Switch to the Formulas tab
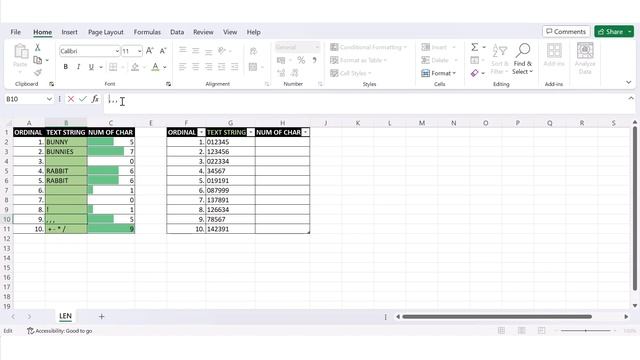640x360 pixels. point(147,32)
